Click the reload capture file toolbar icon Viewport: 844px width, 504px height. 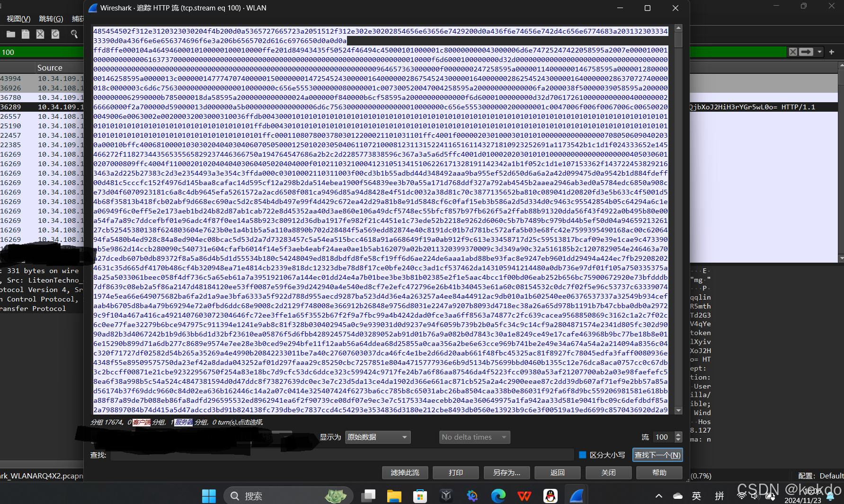point(55,34)
